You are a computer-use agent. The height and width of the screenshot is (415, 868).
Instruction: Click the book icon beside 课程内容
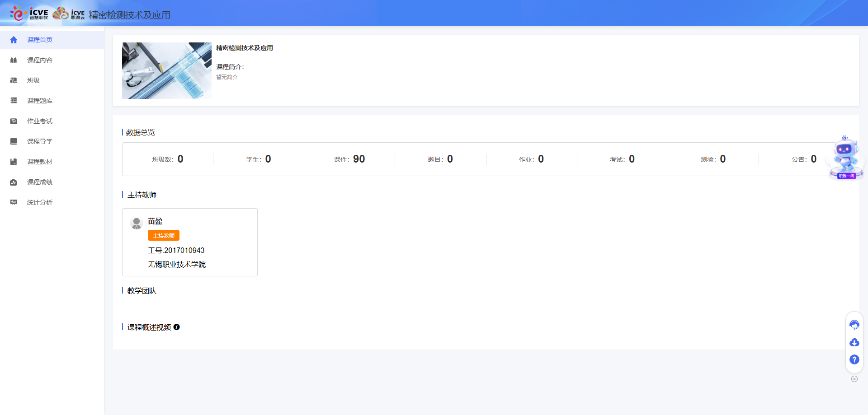tap(14, 60)
